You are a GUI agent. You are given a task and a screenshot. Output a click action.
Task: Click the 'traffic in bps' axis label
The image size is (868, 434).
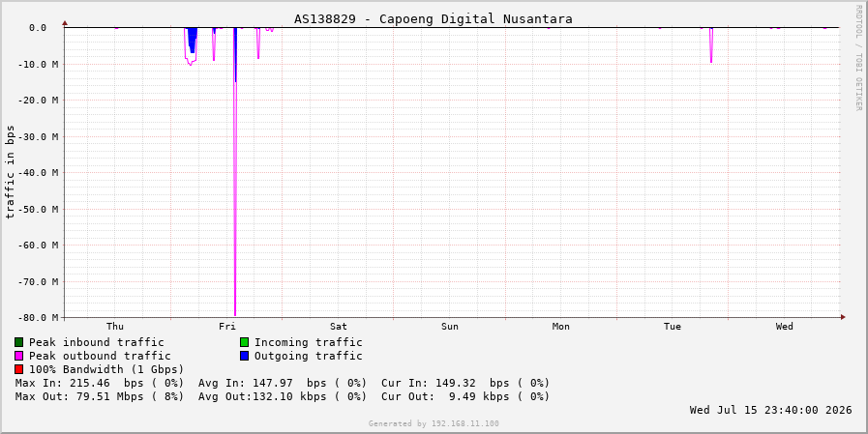tap(10, 172)
